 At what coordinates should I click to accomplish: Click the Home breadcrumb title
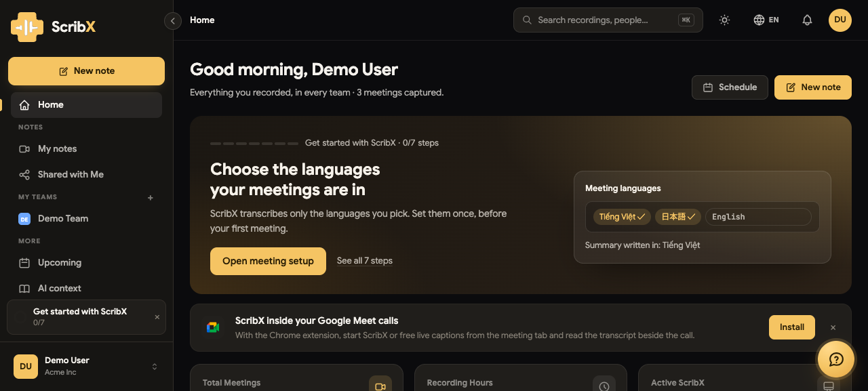pos(202,20)
